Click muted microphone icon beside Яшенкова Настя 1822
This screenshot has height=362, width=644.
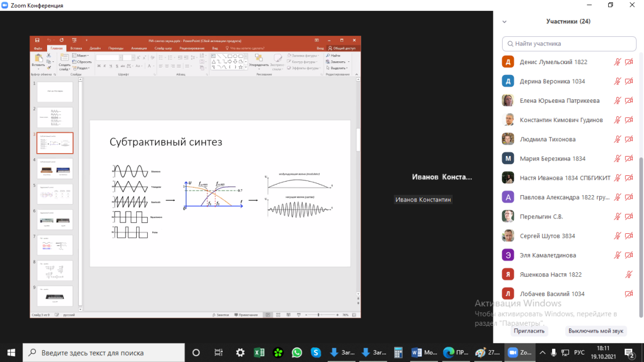629,275
